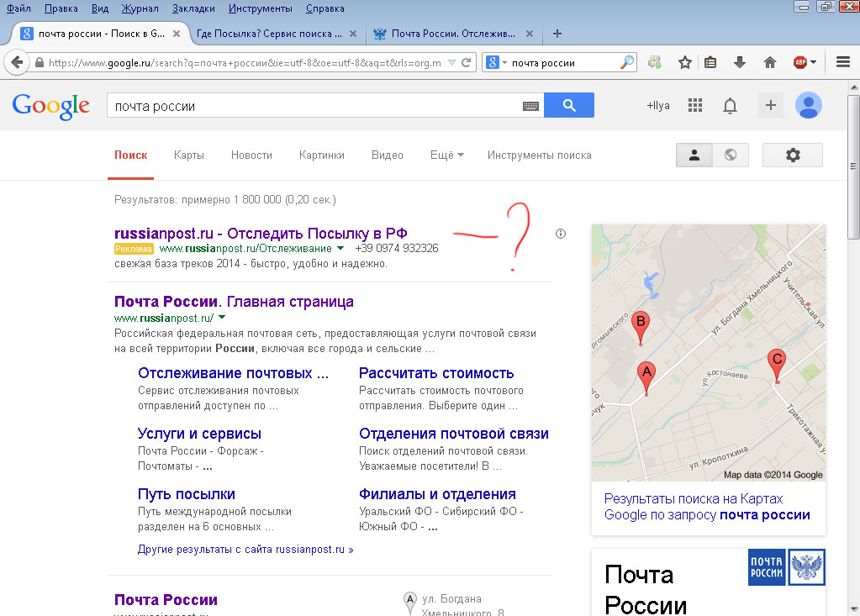Expand the Ещё dropdown

click(447, 155)
